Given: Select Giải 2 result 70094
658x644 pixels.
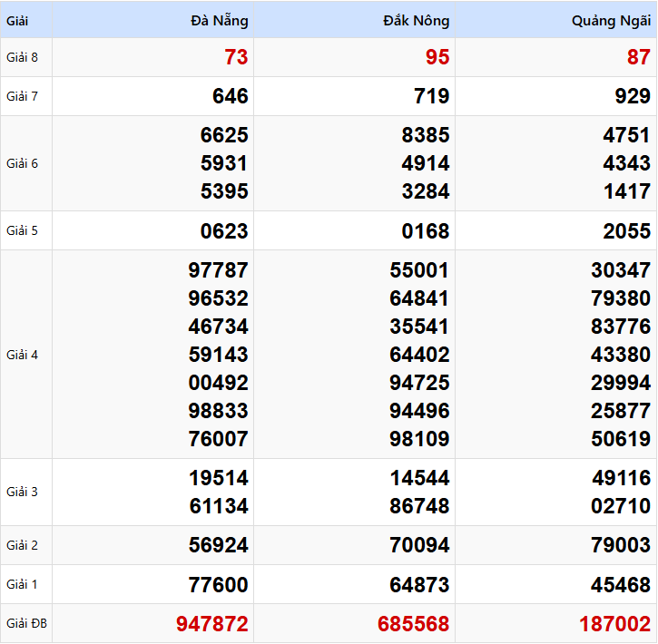Looking at the screenshot, I should tap(419, 545).
